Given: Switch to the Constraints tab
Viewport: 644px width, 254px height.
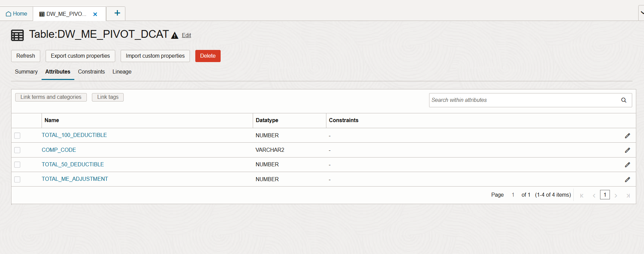Looking at the screenshot, I should coord(91,72).
